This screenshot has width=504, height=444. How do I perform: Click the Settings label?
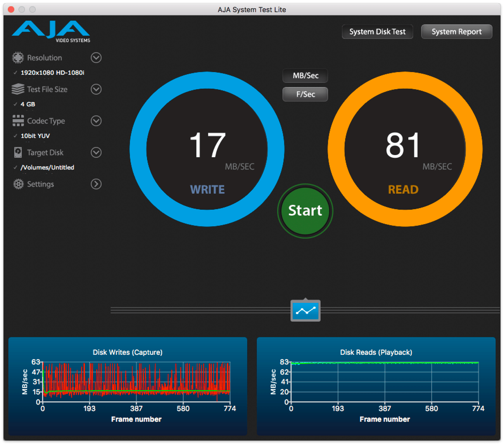click(41, 184)
